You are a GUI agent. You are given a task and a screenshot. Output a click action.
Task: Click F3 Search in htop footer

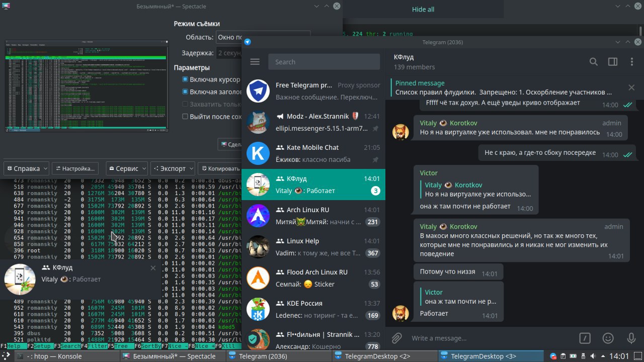(x=67, y=346)
